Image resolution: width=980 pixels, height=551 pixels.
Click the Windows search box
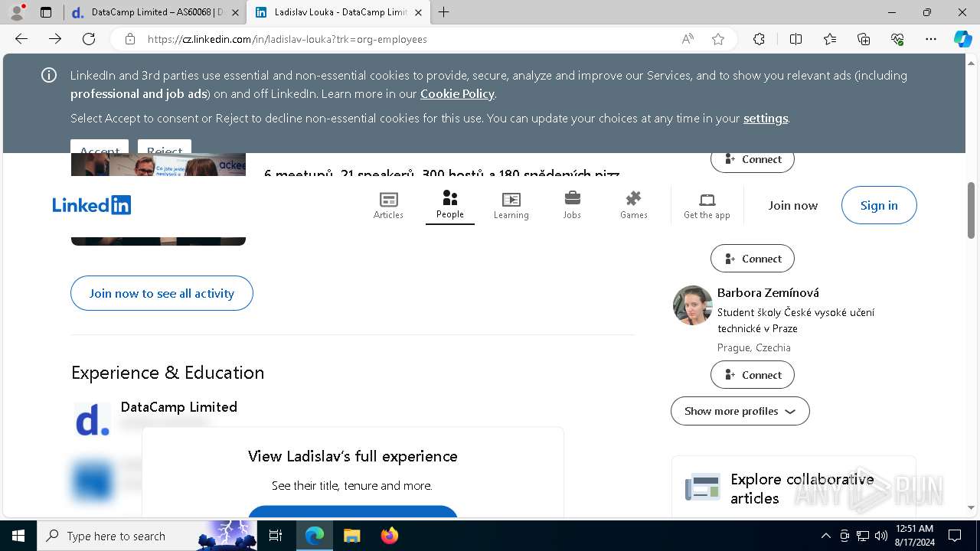pyautogui.click(x=145, y=536)
